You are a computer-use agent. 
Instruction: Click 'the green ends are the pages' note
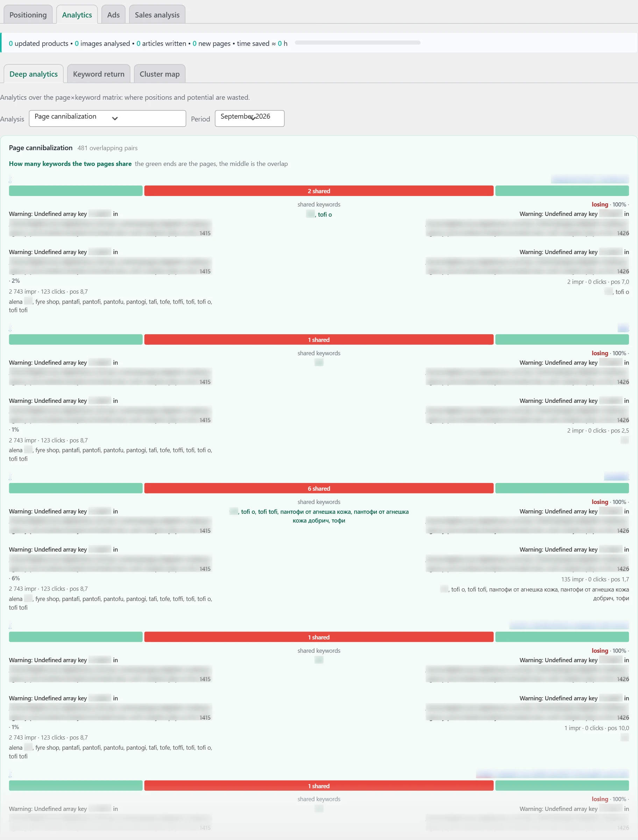(211, 163)
